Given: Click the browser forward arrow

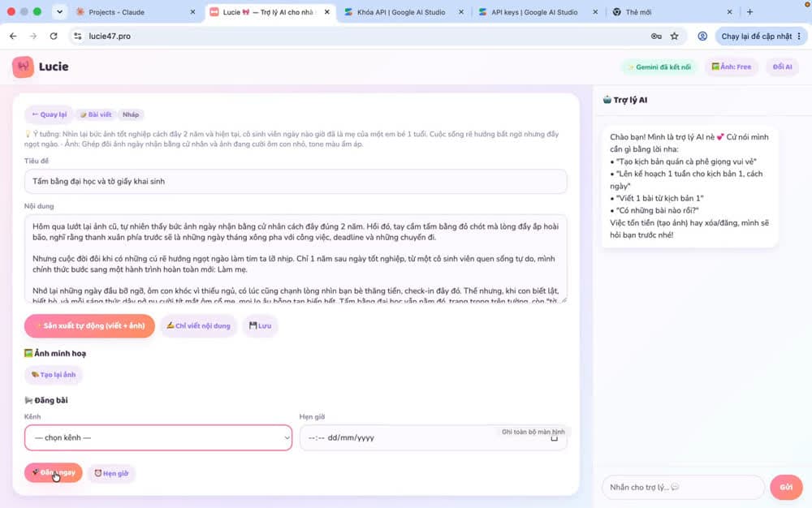Looking at the screenshot, I should click(x=33, y=37).
